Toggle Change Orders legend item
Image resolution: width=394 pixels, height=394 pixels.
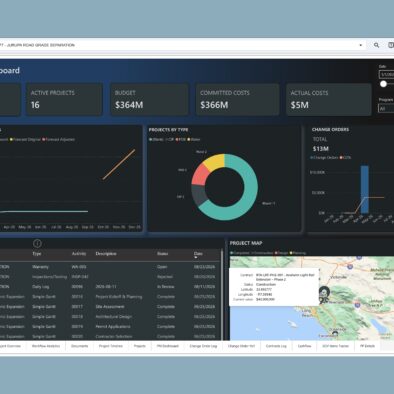(x=324, y=158)
